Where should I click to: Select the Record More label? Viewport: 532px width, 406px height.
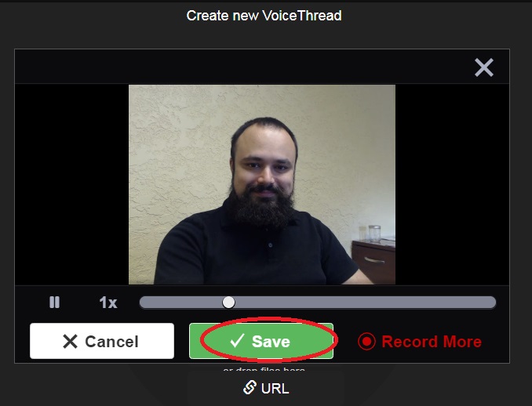(x=432, y=342)
